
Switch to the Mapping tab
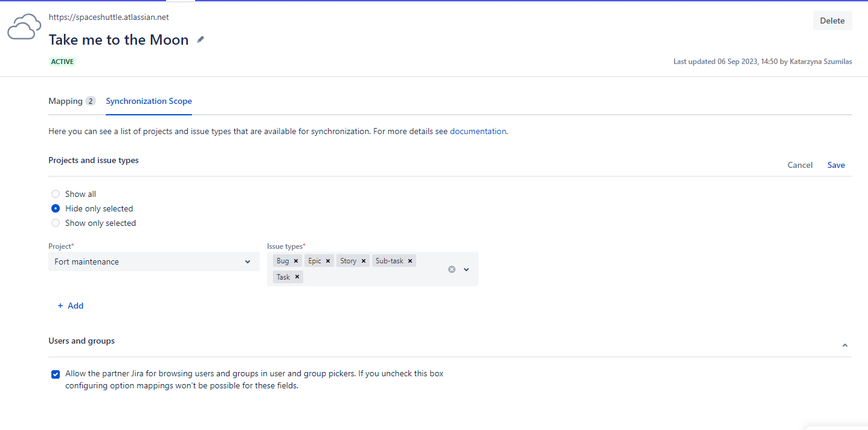point(71,101)
